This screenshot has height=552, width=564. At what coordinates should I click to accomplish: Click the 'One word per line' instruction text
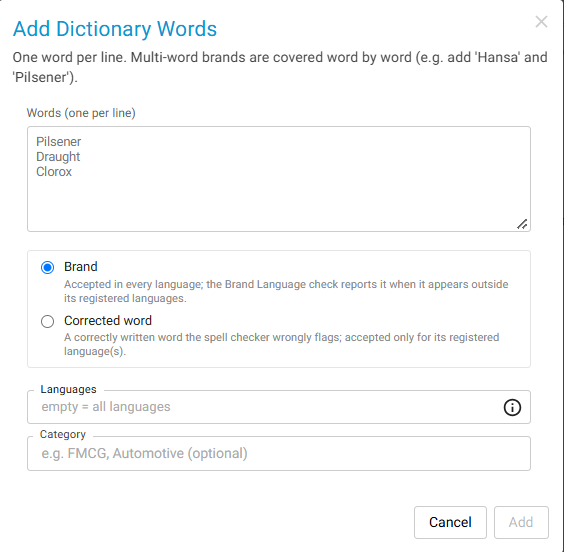280,67
